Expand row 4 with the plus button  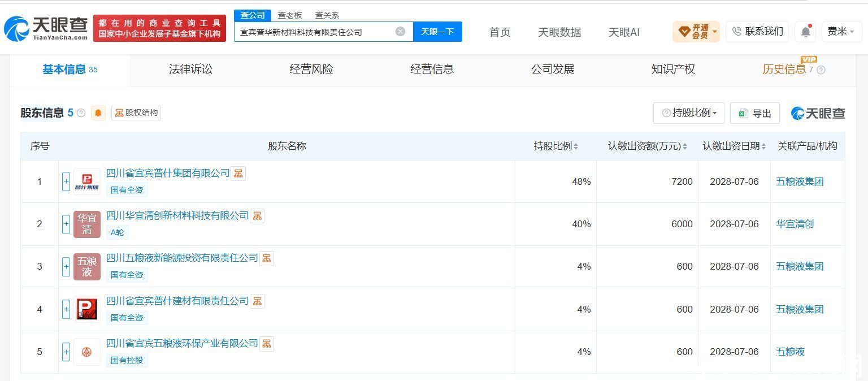click(66, 309)
